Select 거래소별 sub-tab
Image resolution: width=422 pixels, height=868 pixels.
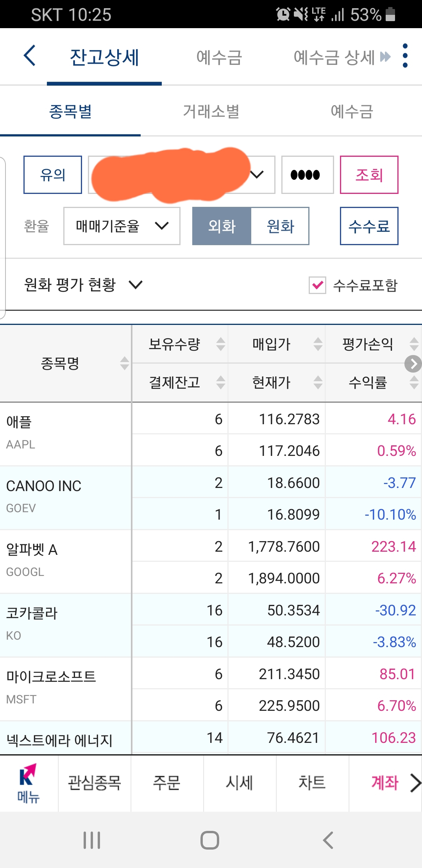pos(211,111)
